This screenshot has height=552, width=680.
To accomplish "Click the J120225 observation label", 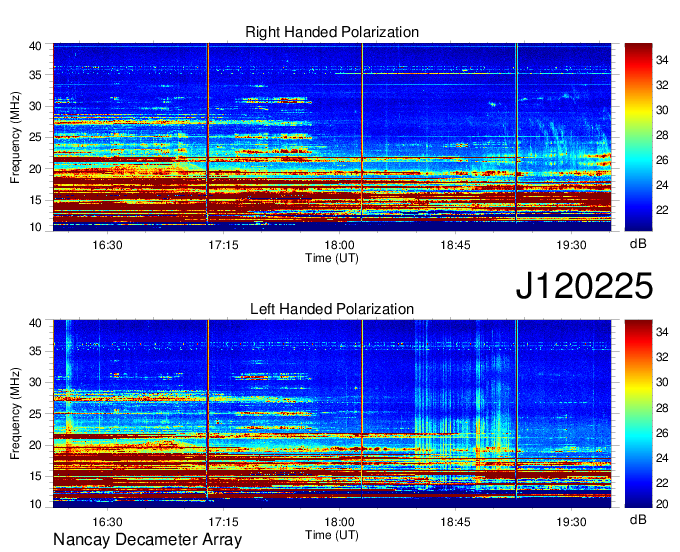I will click(584, 286).
